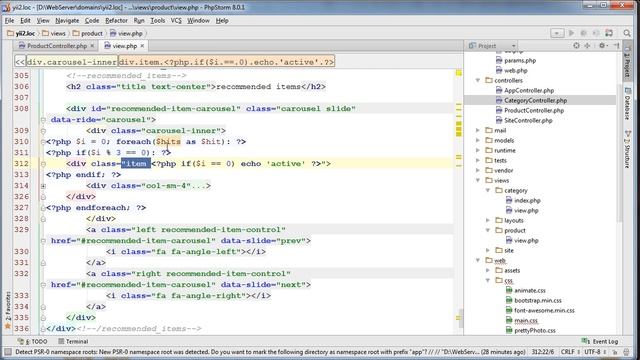The width and height of the screenshot is (640, 360).
Task: Collapse the controllers folder
Action: (x=478, y=80)
